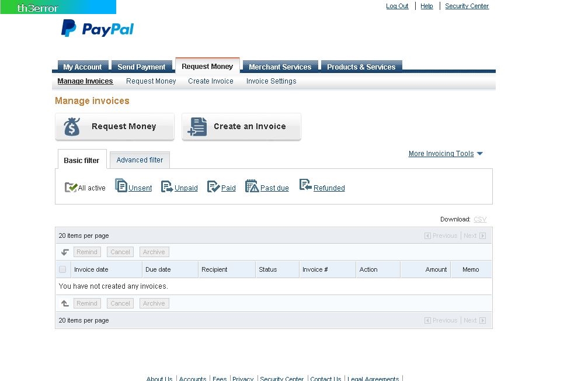
Task: Click the document icon on Create an Invoice
Action: point(197,126)
